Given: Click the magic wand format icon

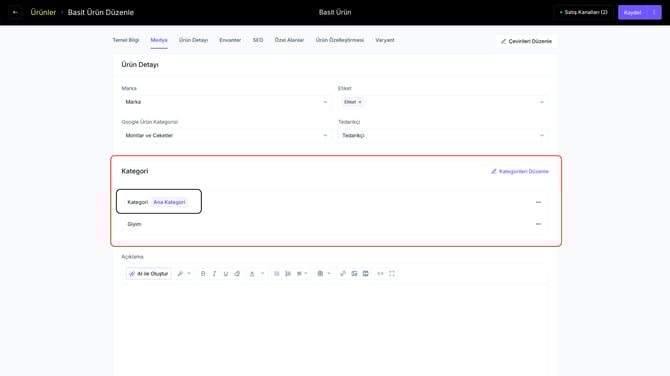Looking at the screenshot, I should [x=180, y=273].
